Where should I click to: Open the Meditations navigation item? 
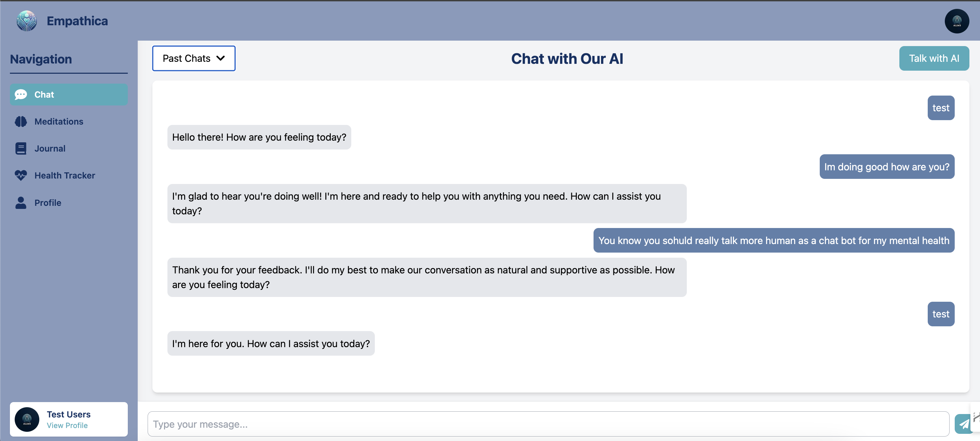[x=58, y=122]
